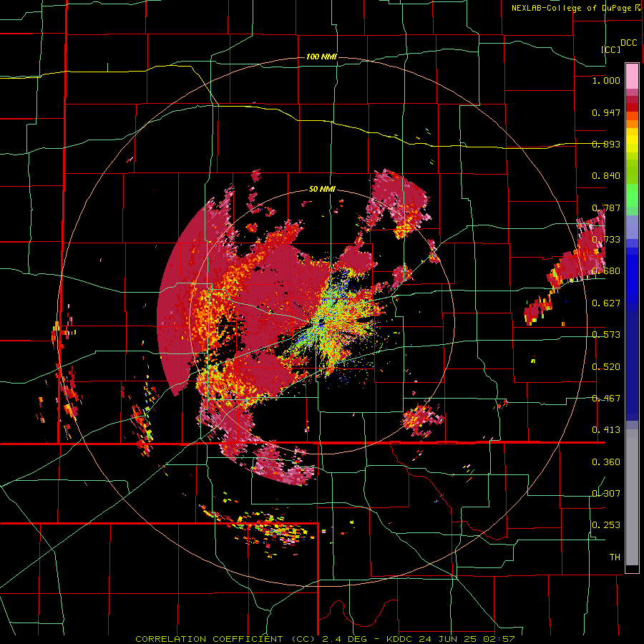Select the DCC product label

[628, 43]
